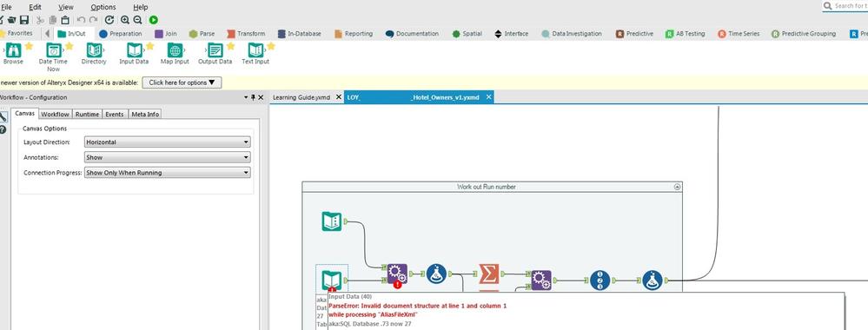
Task: Save the workflow using floppy disk icon
Action: pos(23,20)
